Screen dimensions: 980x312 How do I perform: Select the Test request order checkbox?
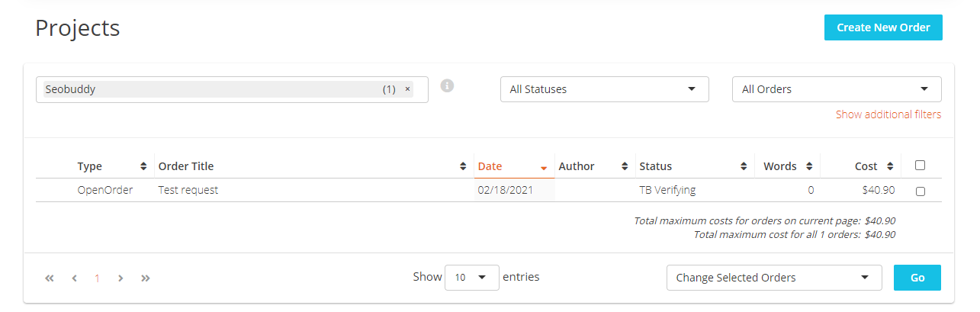(x=921, y=191)
